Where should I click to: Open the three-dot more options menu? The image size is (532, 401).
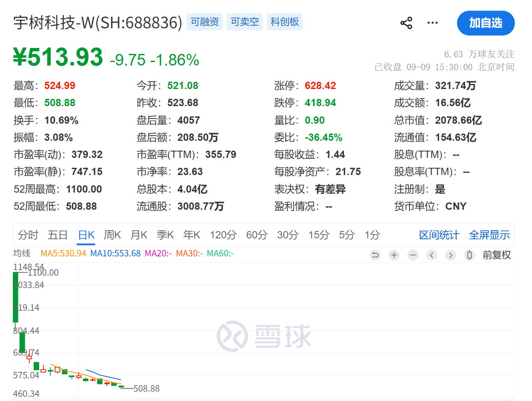[433, 23]
